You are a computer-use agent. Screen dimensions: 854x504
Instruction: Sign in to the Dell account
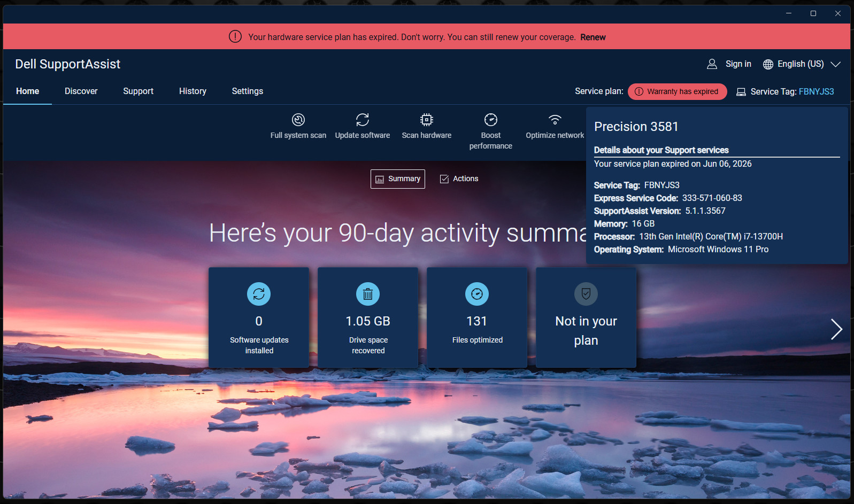pos(738,64)
